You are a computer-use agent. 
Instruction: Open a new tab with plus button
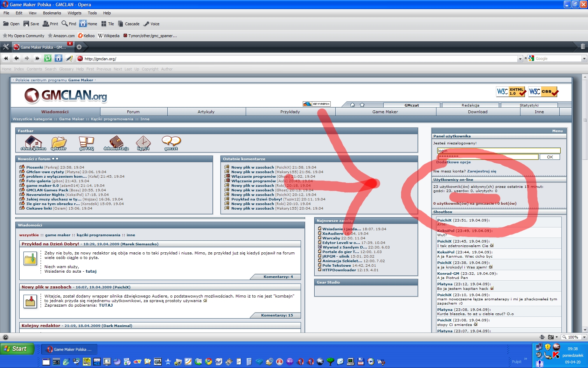[79, 47]
